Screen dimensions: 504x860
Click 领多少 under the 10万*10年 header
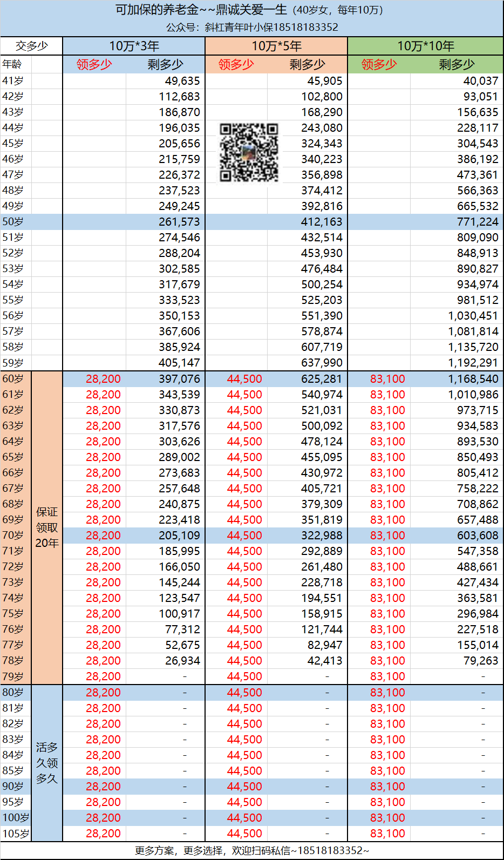(379, 64)
